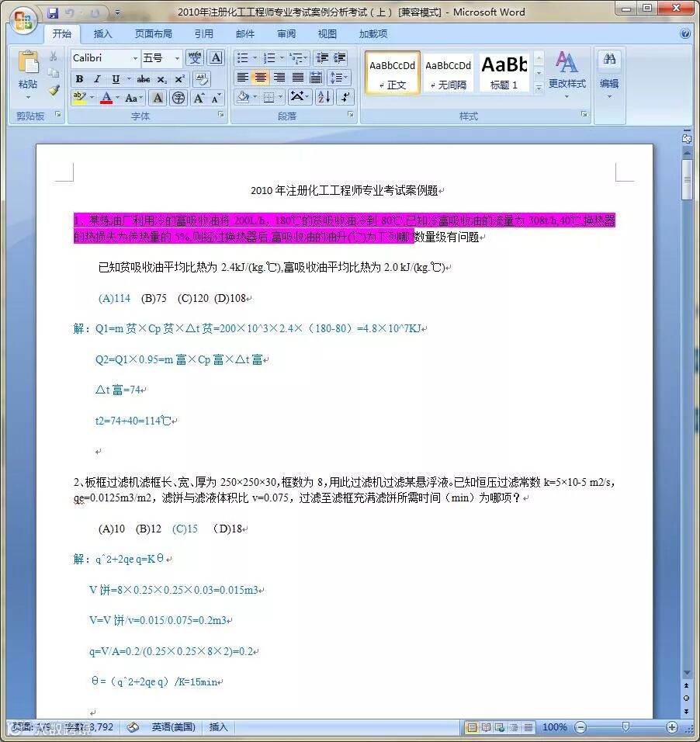This screenshot has width=700, height=742.
Task: Apply distributed alignment
Action: [316, 78]
